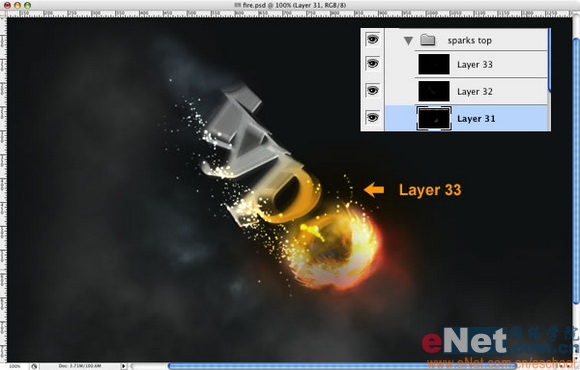Screen dimensions: 580x370
Task: Click the Doc size readout
Action: click(80, 366)
